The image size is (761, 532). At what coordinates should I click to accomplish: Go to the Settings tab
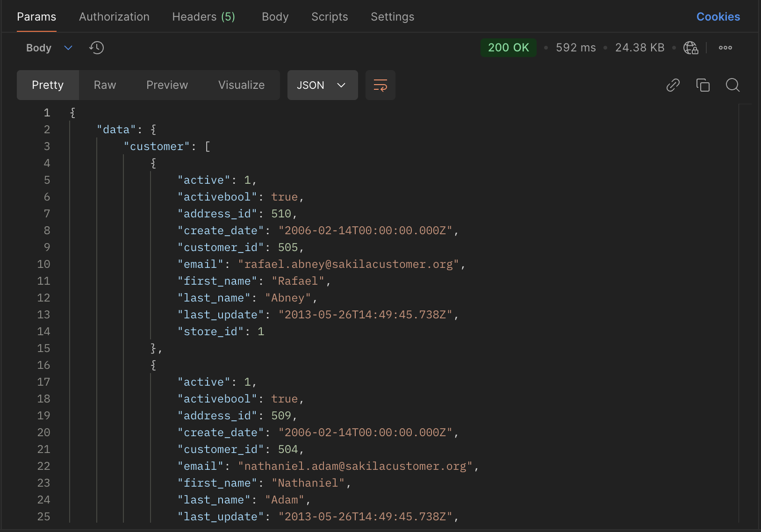coord(392,17)
